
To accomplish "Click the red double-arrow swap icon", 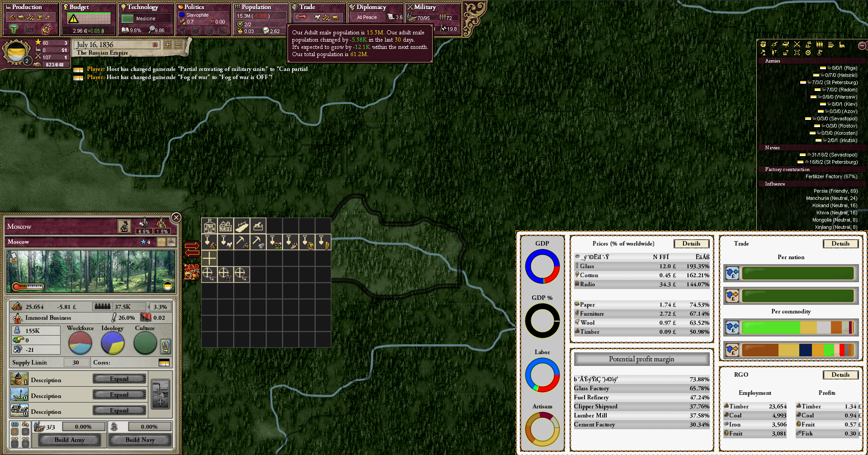I will 192,249.
